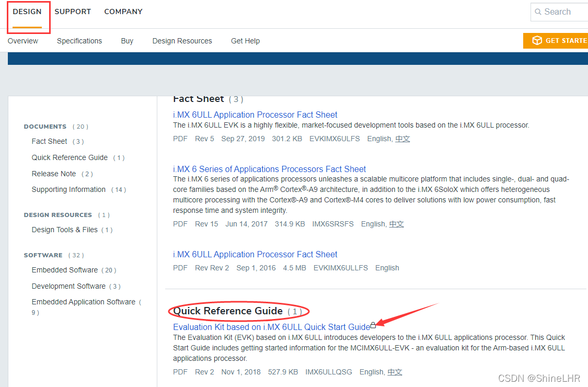
Task: Open Chinese version of IMX6ULLQSG guide
Action: [395, 372]
